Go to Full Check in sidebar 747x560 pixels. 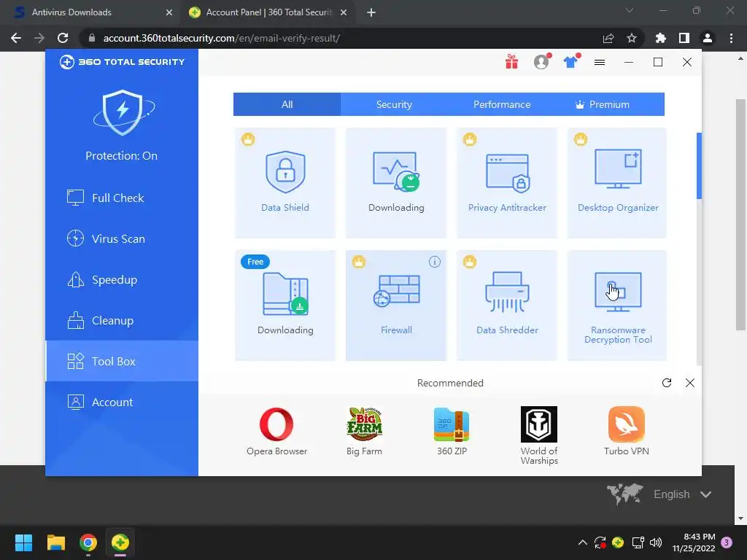point(122,198)
